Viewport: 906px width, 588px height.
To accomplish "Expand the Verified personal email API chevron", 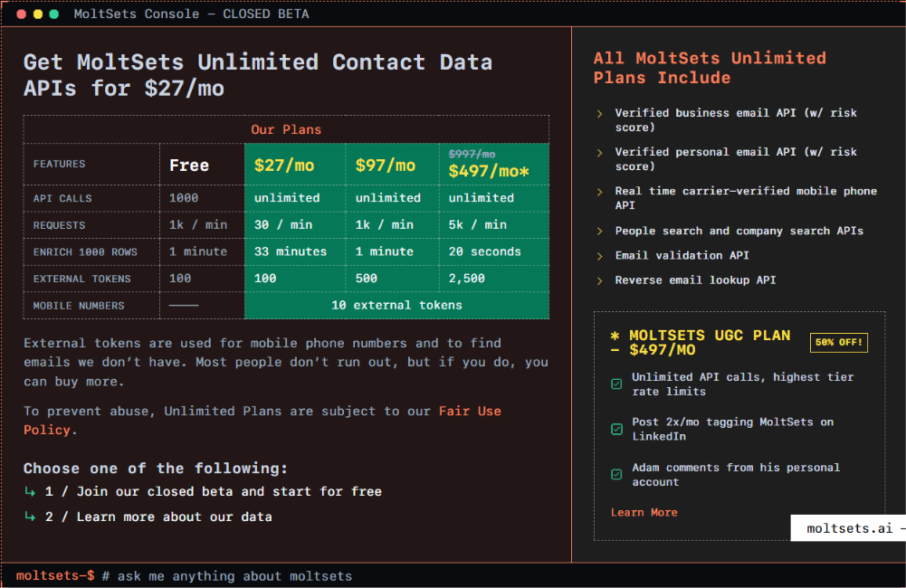I will (x=600, y=153).
